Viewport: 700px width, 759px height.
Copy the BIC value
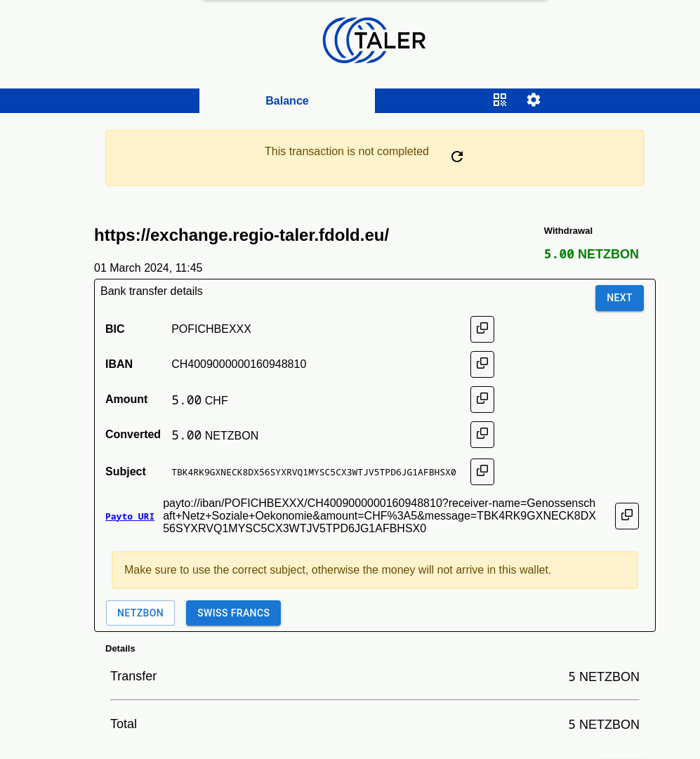pos(482,329)
